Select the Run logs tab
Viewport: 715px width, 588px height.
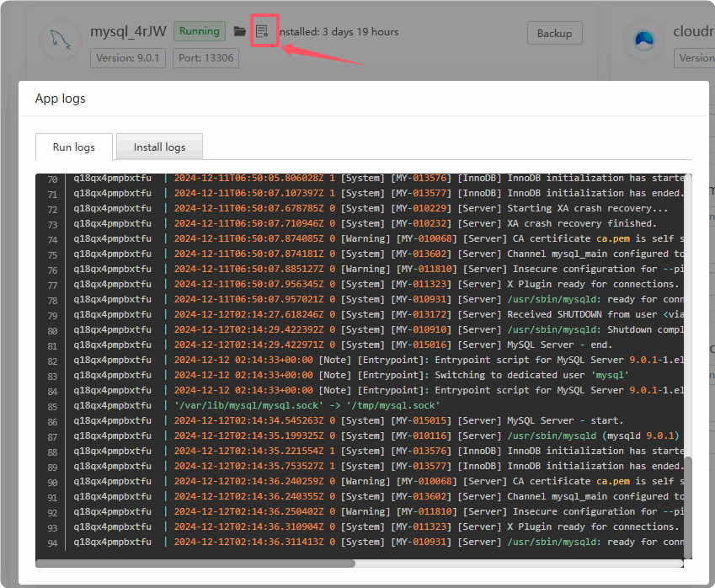[74, 147]
